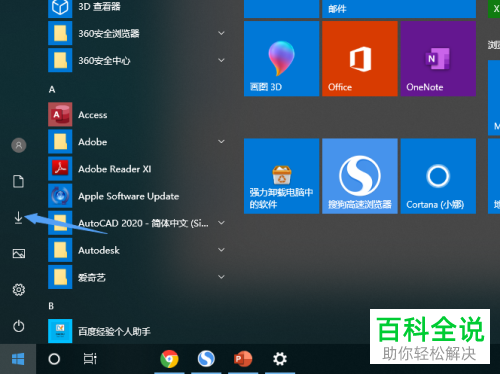Click the 360安全浏览器 folder icon
Viewport: 500px width, 374px height.
(60, 33)
